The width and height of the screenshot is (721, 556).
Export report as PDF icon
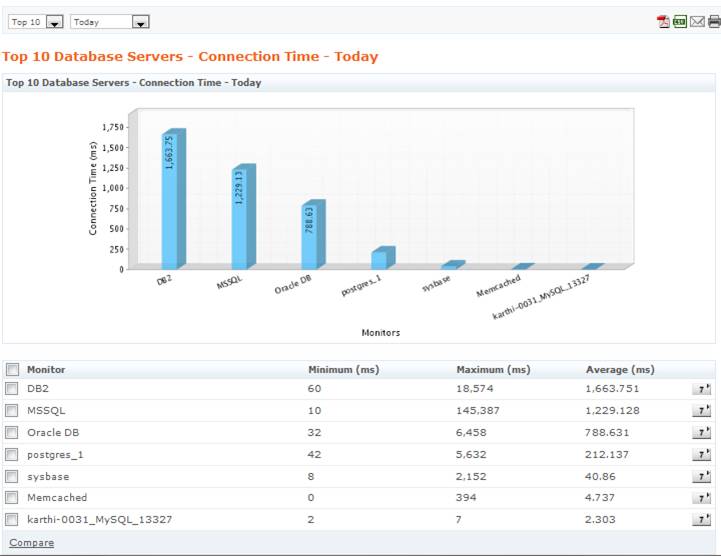[663, 22]
